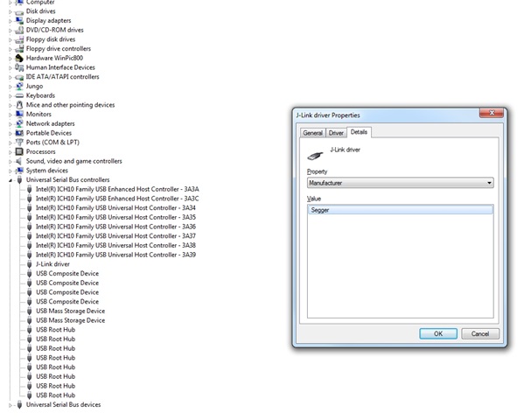Select Universal Host Controller - 3A35
This screenshot has height=420, width=531.
click(x=115, y=218)
